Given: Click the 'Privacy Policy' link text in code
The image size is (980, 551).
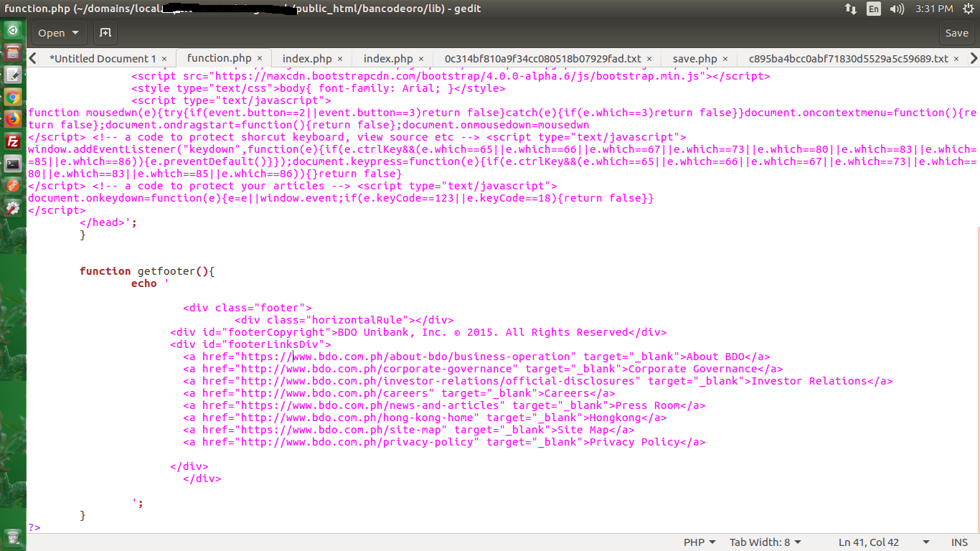Looking at the screenshot, I should tap(634, 442).
